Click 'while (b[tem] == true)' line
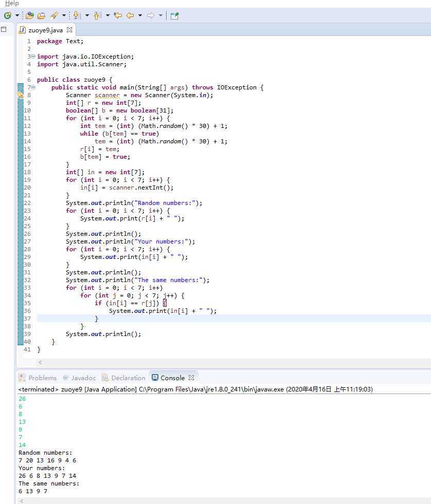This screenshot has height=504, width=431. [119, 134]
